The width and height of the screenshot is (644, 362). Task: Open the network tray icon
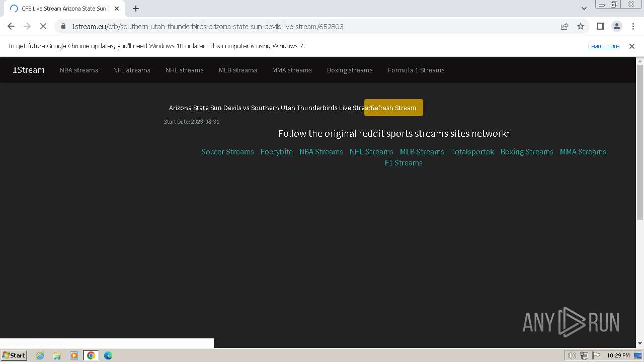click(584, 355)
